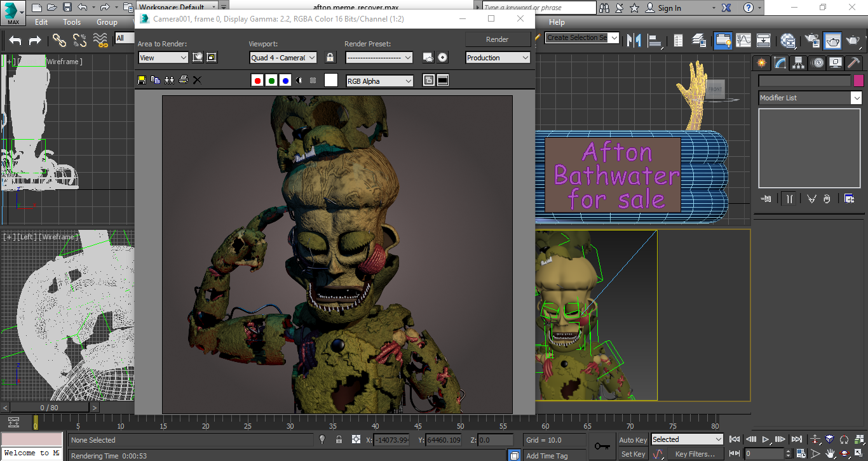The image size is (868, 461).
Task: Click Bind to Space Warp tool
Action: pos(100,41)
